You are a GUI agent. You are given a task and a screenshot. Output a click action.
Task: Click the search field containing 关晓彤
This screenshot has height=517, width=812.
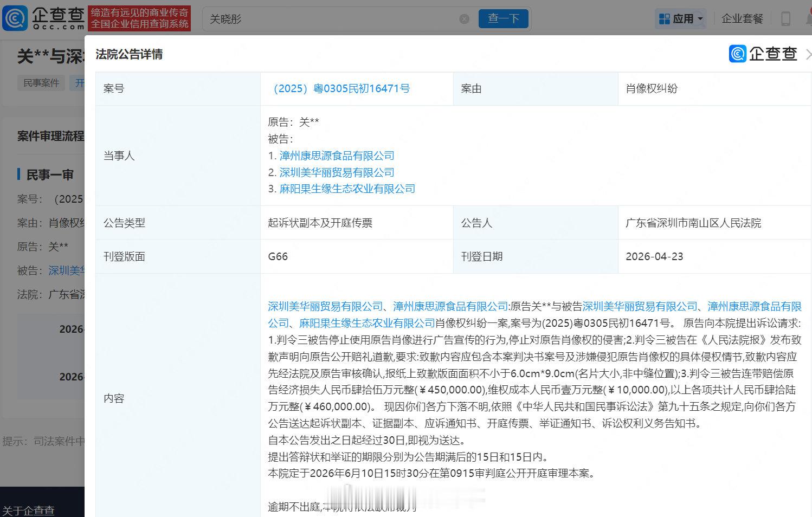pyautogui.click(x=325, y=18)
